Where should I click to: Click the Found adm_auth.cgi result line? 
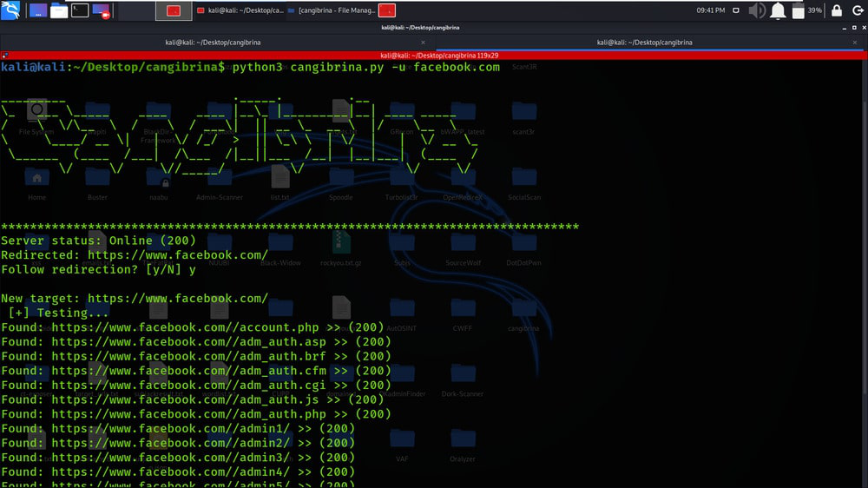click(x=196, y=385)
